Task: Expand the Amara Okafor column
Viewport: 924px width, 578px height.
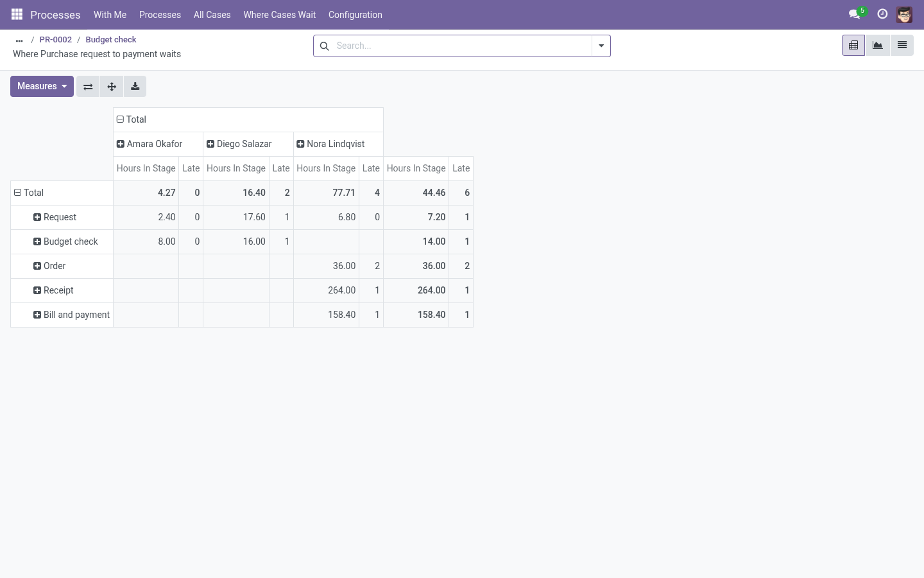Action: pyautogui.click(x=158, y=144)
